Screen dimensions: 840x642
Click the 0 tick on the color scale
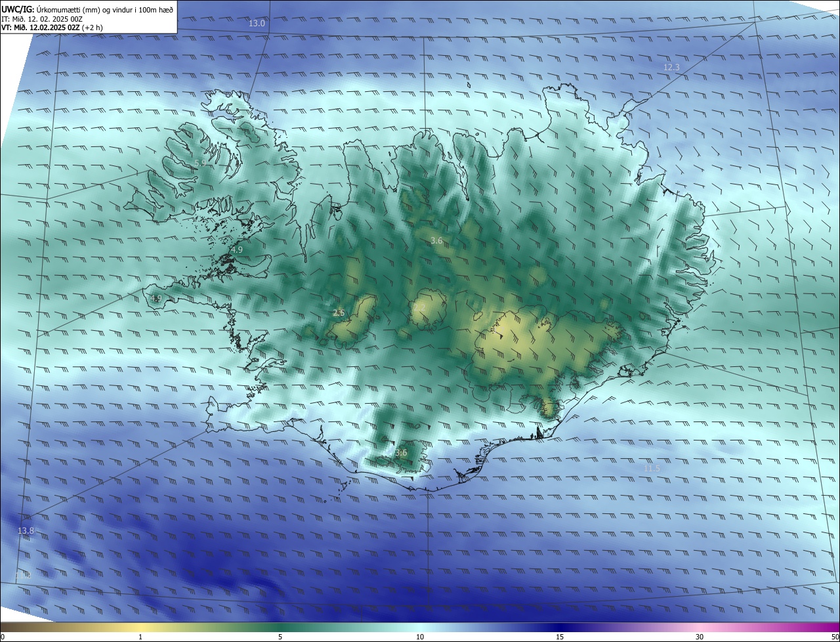3,637
